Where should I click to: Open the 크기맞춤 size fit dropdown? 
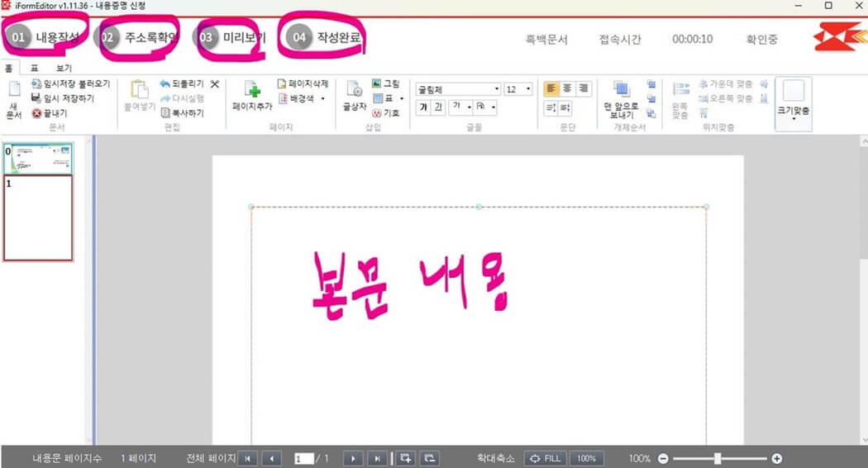794,104
